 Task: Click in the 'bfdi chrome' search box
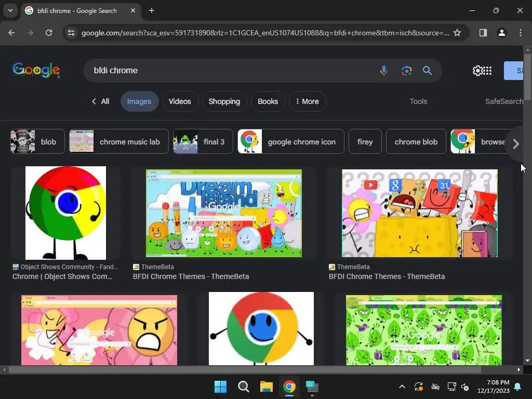coord(231,71)
